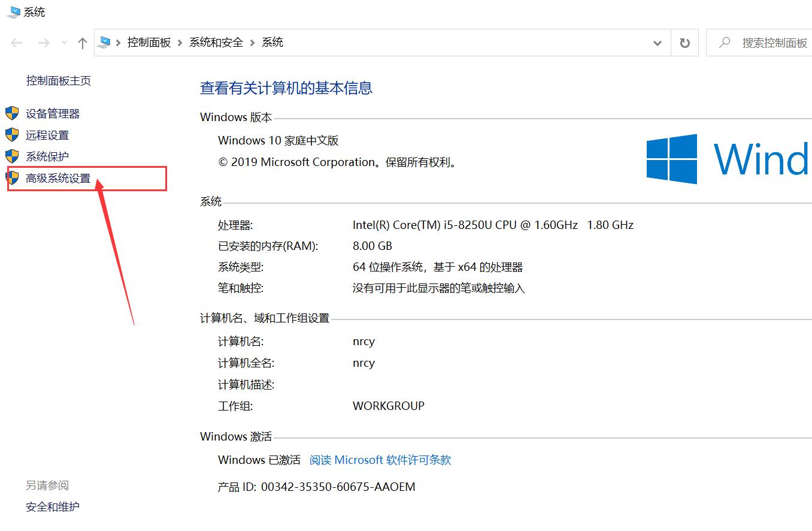812x531 pixels.
Task: Click the computer icon in address bar
Action: pos(105,43)
